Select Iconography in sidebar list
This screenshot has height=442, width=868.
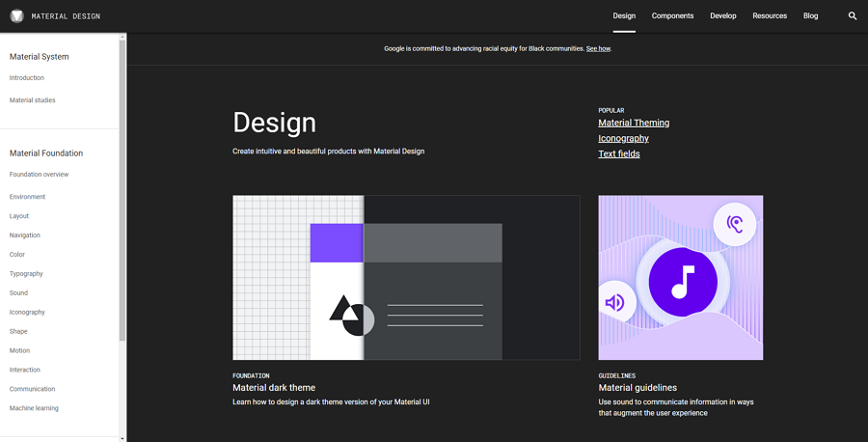[27, 313]
